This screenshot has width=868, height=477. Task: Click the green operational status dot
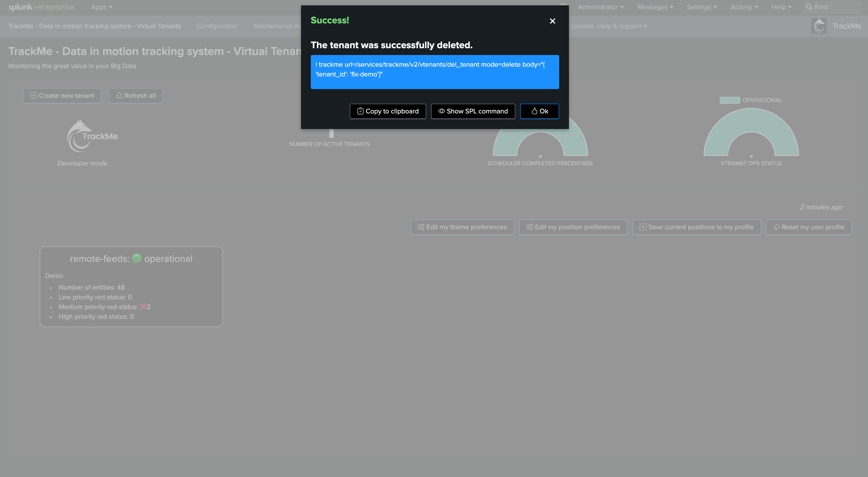click(137, 258)
